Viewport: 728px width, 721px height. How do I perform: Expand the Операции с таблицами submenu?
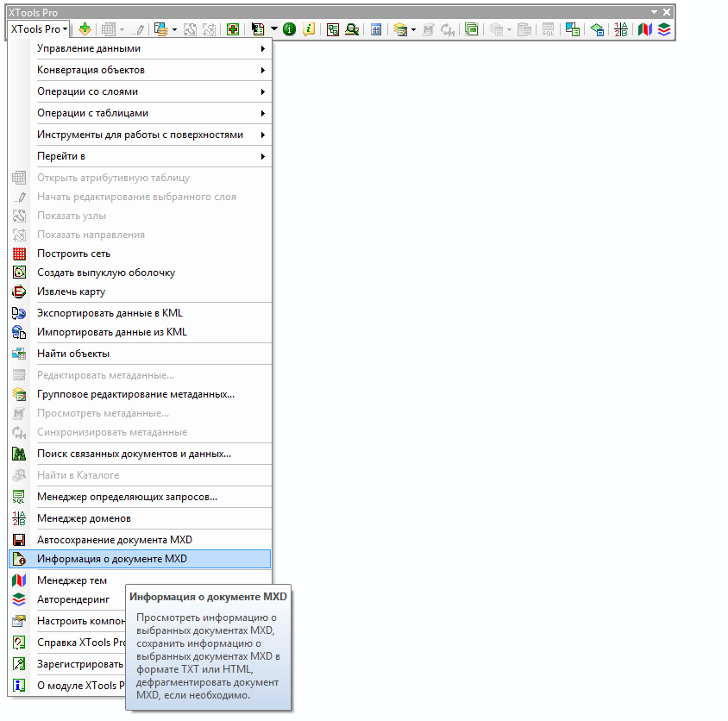[x=152, y=113]
